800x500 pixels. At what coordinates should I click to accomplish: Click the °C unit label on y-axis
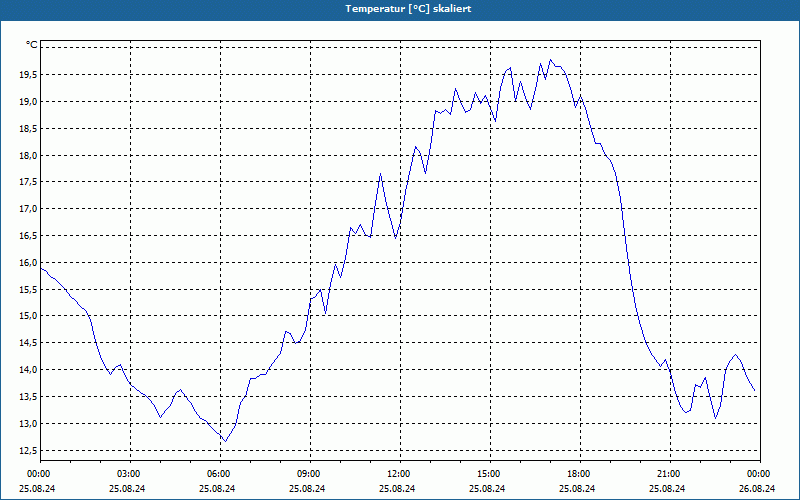pyautogui.click(x=32, y=45)
